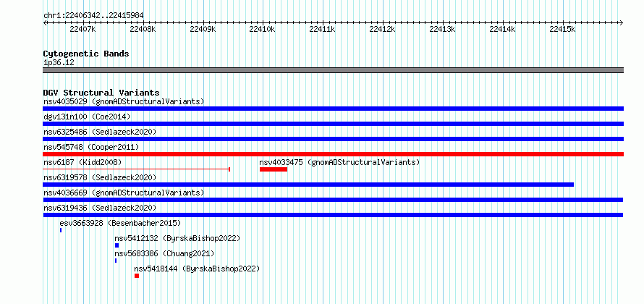The width and height of the screenshot is (644, 304).
Task: Open the nsv6187 (Kidd2008) variant label
Action: point(82,162)
